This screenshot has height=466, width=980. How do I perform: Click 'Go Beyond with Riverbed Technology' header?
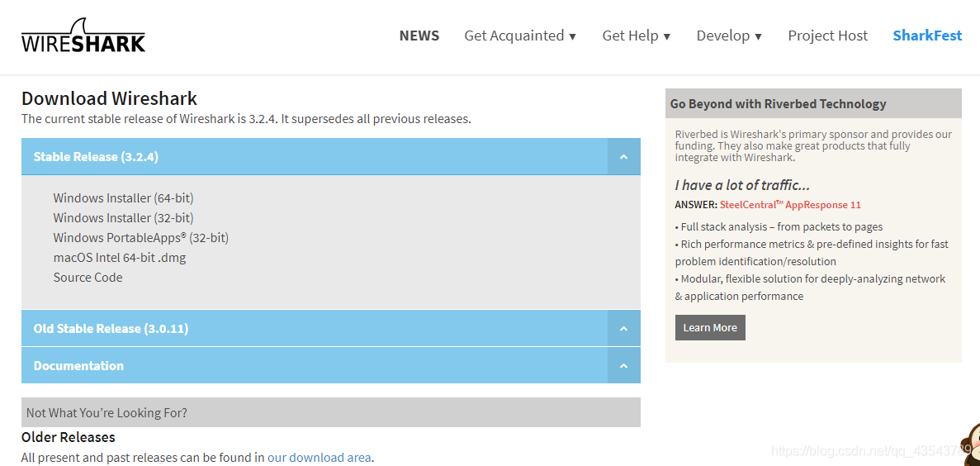(813, 103)
